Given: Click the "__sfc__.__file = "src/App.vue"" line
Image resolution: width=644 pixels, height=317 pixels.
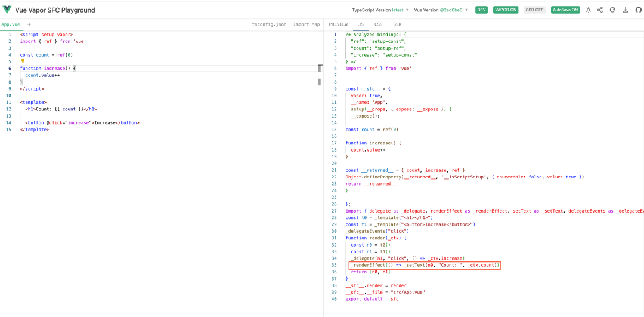Looking at the screenshot, I should tap(385, 293).
